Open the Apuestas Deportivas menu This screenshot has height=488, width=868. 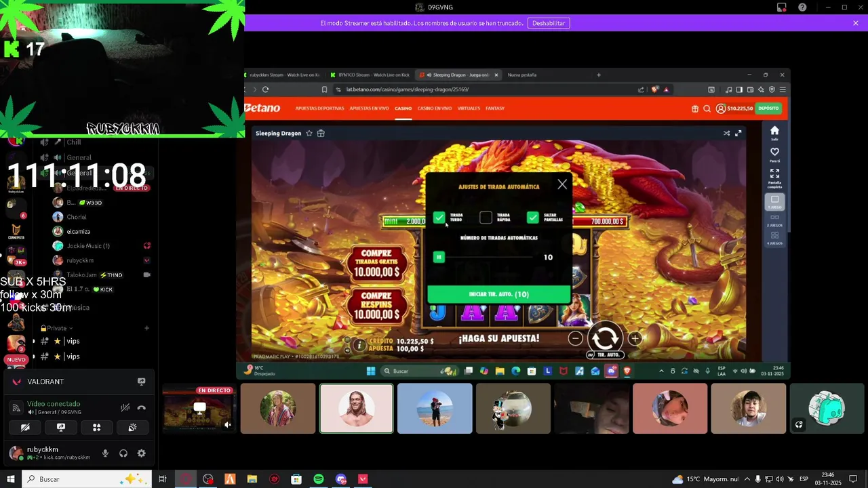tap(319, 108)
